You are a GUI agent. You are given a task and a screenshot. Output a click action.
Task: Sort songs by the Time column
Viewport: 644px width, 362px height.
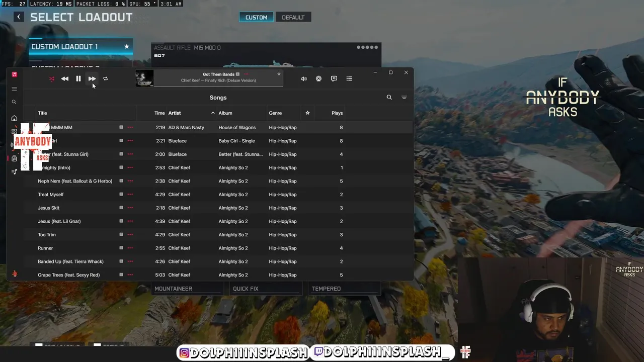click(159, 113)
